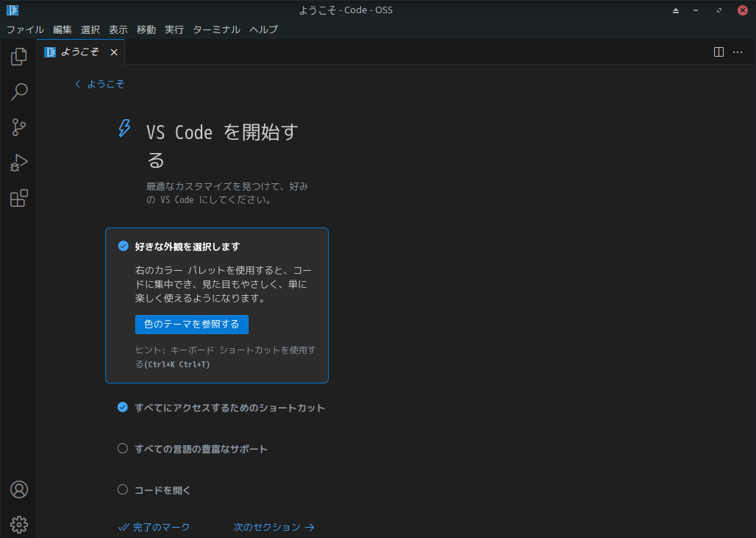The height and width of the screenshot is (538, 756).
Task: Expand the すべてにアクセスするためのショートカット step
Action: click(229, 408)
